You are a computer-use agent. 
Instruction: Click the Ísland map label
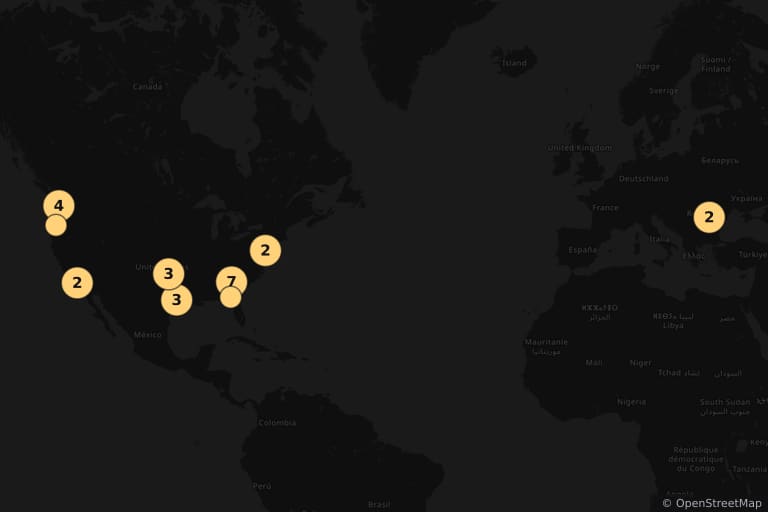pyautogui.click(x=514, y=63)
